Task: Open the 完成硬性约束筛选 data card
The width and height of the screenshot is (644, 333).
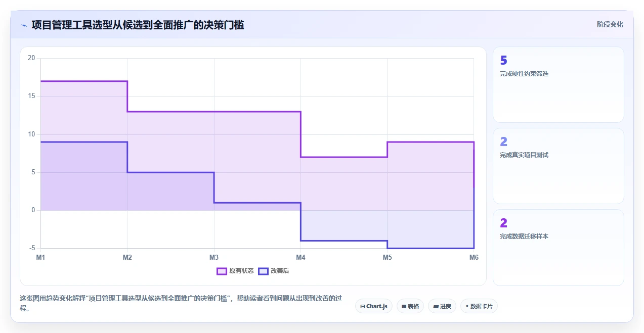Action: [x=559, y=85]
